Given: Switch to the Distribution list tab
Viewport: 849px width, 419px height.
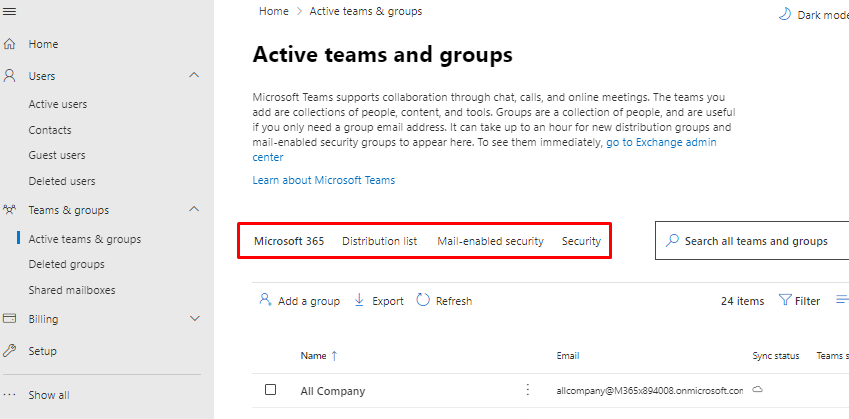Looking at the screenshot, I should coord(380,241).
